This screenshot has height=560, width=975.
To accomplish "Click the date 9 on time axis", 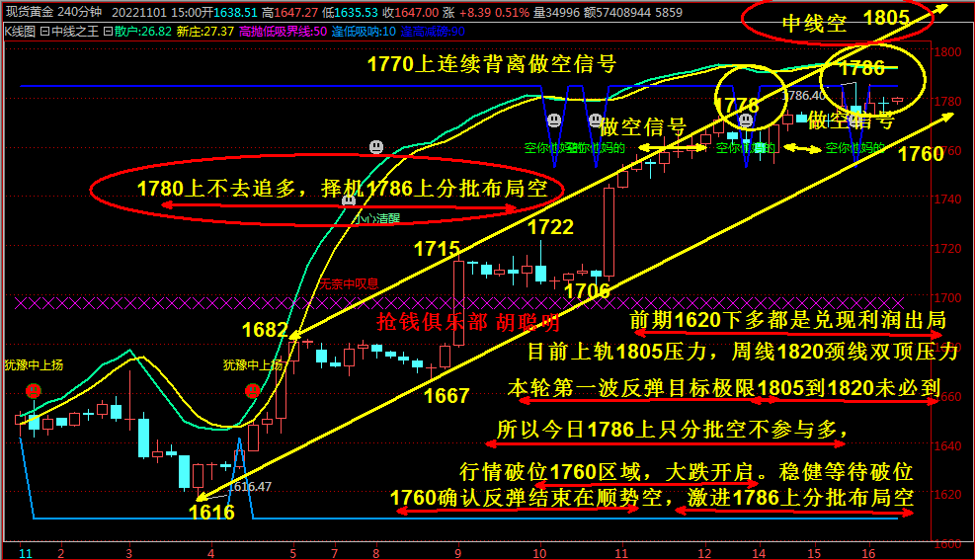I will 458,552.
